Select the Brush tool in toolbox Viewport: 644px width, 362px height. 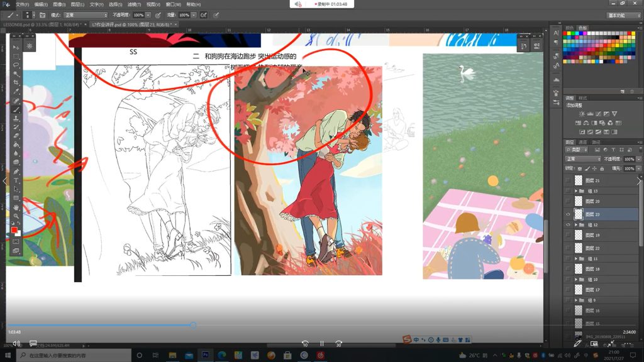point(16,109)
